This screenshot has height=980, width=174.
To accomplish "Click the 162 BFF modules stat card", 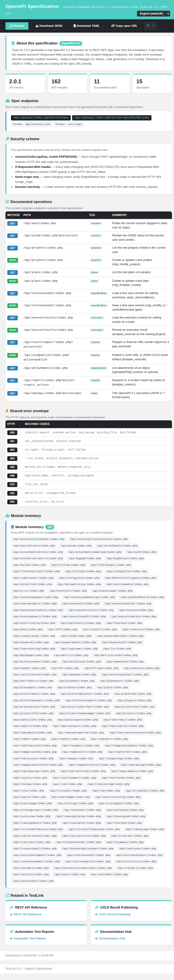I will click(68, 84).
